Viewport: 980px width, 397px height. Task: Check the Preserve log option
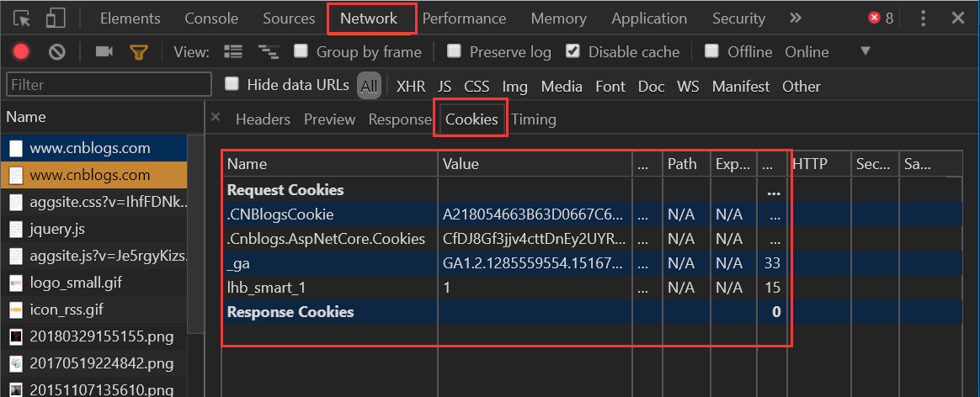coord(454,51)
